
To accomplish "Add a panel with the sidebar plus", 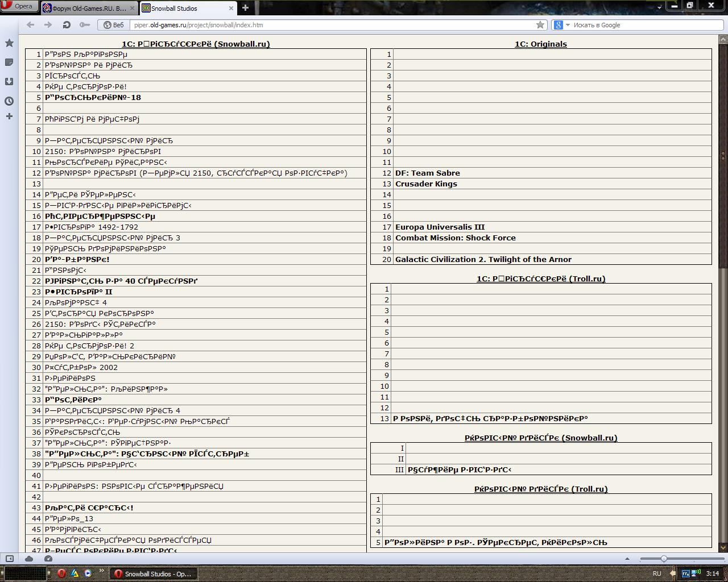I will 9,117.
